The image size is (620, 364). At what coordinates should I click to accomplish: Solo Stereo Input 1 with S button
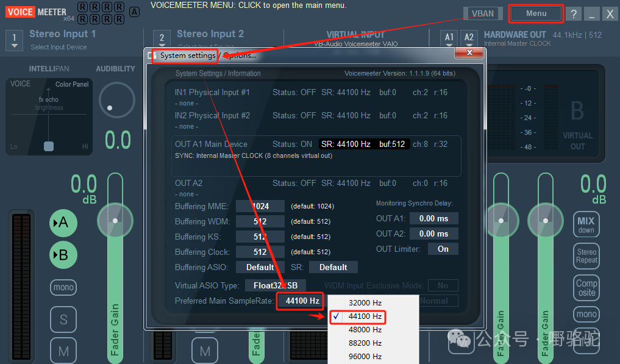(x=63, y=319)
